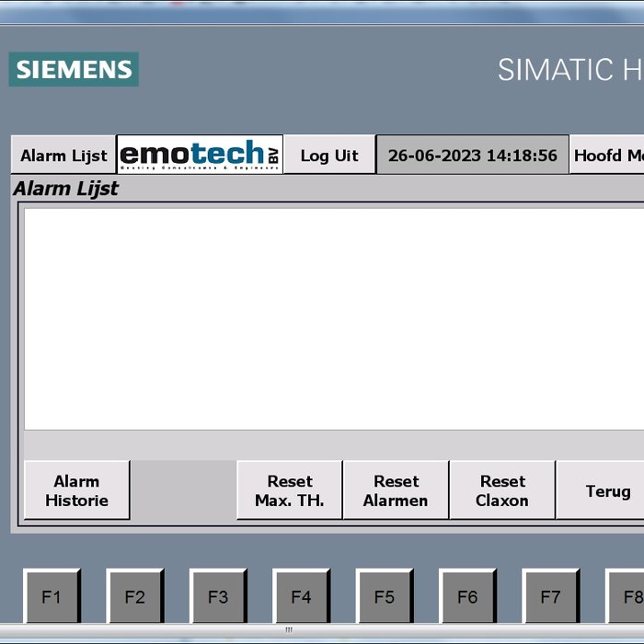Click the Reset Alarmen button

(396, 490)
